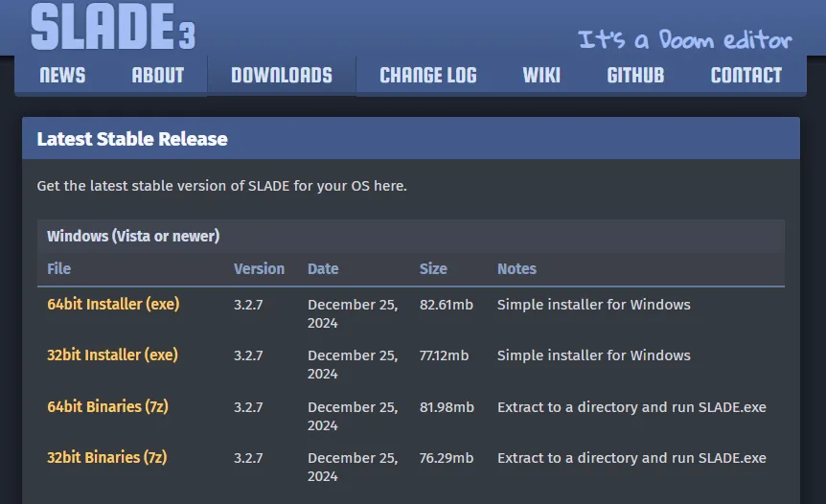Click the 82.61mb size value
Screen dimensions: 826x504
447,305
